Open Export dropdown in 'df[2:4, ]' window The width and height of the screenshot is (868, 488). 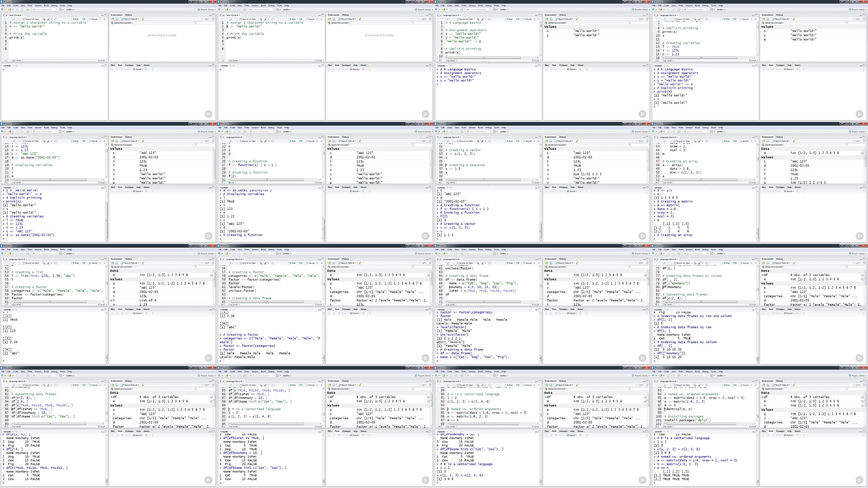[x=138, y=435]
